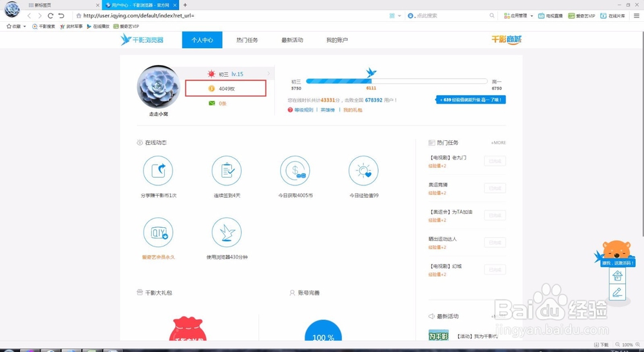Image resolution: width=644 pixels, height=352 pixels.
Task: Click the search magnifier icon
Action: (492, 15)
